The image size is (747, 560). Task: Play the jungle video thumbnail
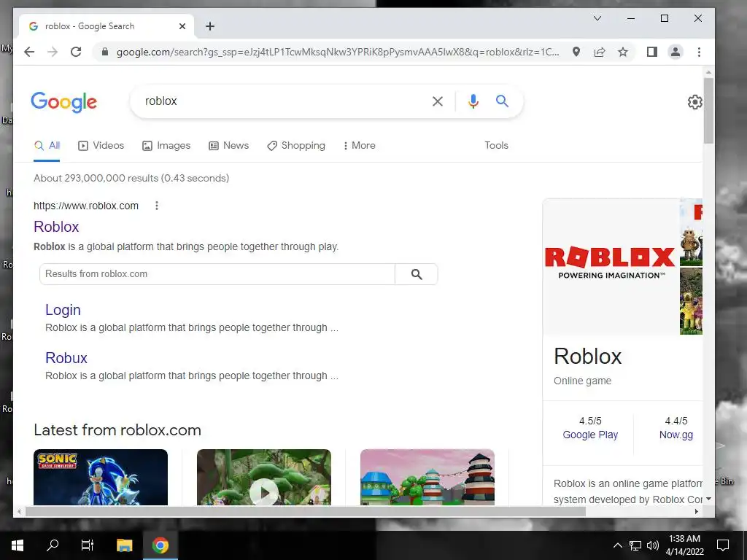pyautogui.click(x=264, y=477)
